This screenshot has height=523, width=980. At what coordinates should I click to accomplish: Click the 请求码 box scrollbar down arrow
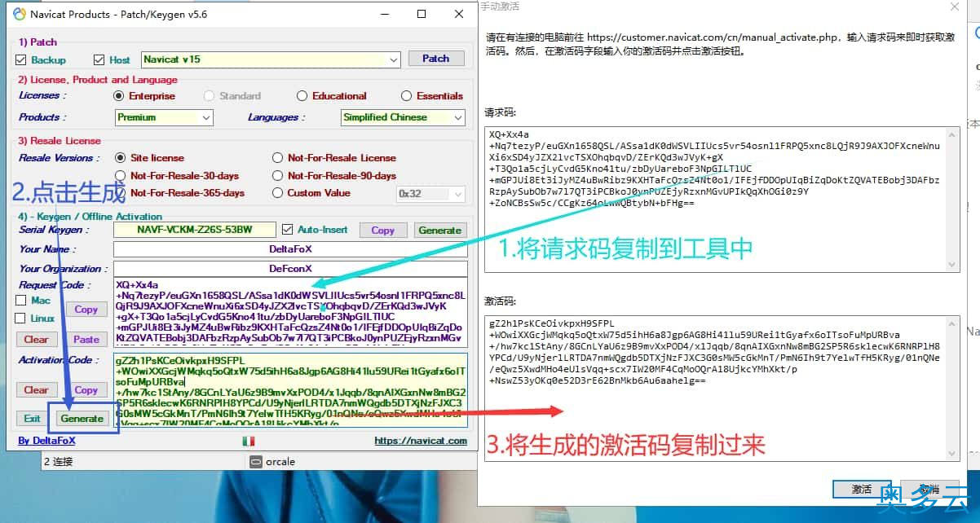(x=952, y=265)
